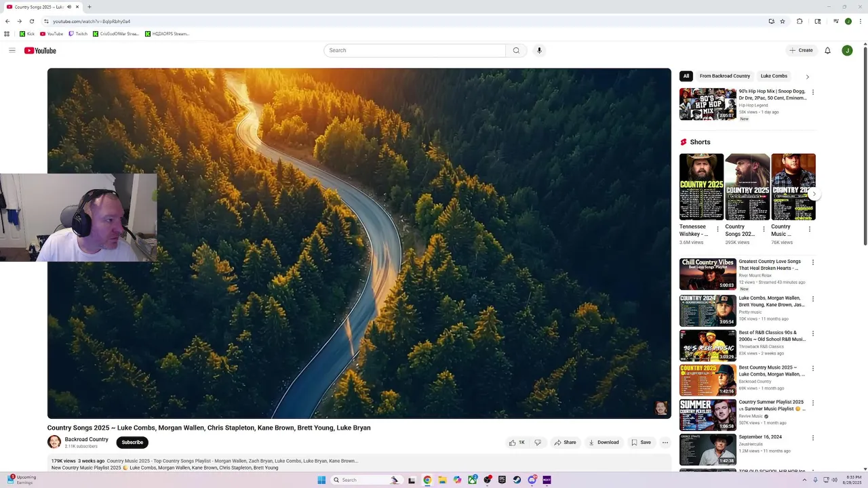
Task: Open options for Tennessee Whiskey short
Action: 718,229
